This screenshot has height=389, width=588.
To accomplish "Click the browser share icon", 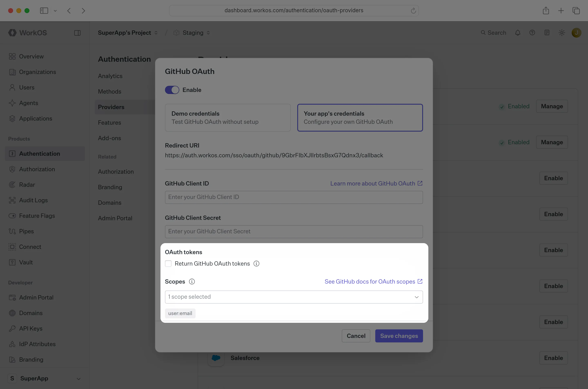I will point(546,11).
